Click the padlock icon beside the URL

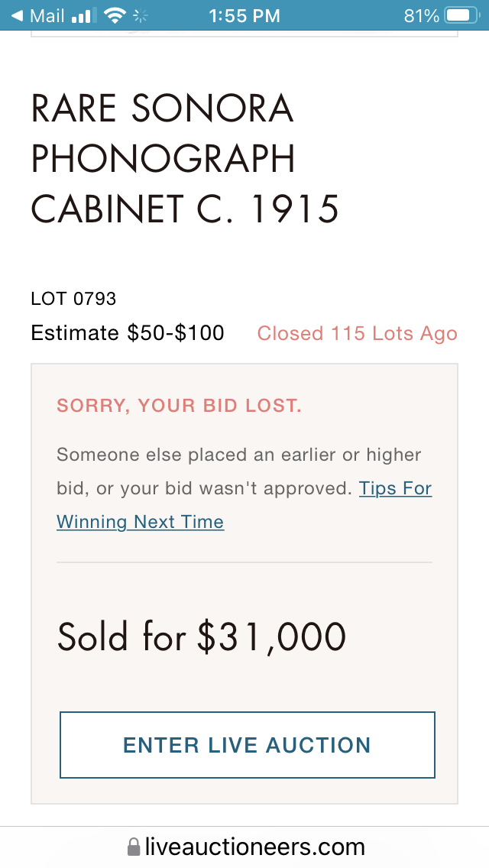134,847
